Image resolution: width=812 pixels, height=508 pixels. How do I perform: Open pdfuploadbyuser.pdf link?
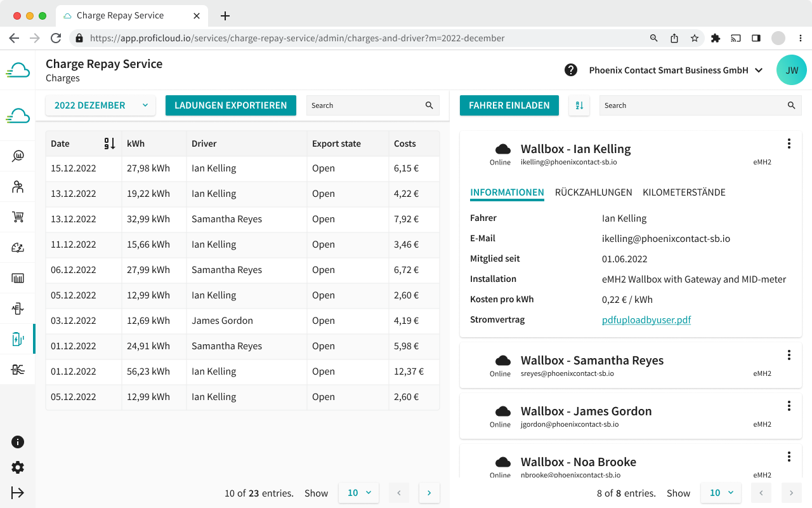point(646,319)
